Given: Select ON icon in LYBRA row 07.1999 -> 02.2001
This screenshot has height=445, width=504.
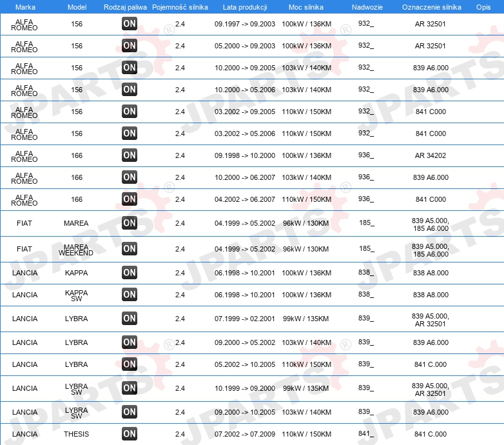Looking at the screenshot, I should click(x=130, y=319).
